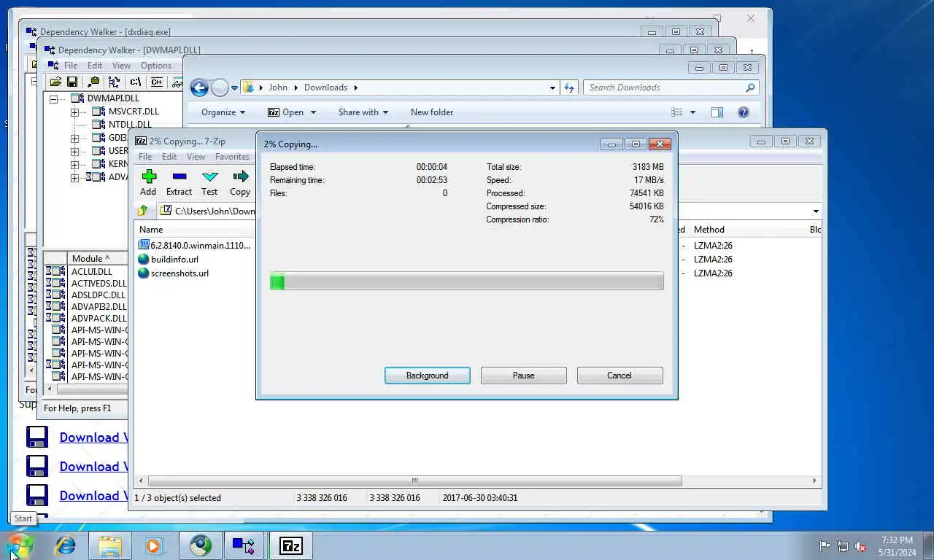The width and height of the screenshot is (934, 560).
Task: Click the Explorer help question mark icon
Action: (x=743, y=112)
